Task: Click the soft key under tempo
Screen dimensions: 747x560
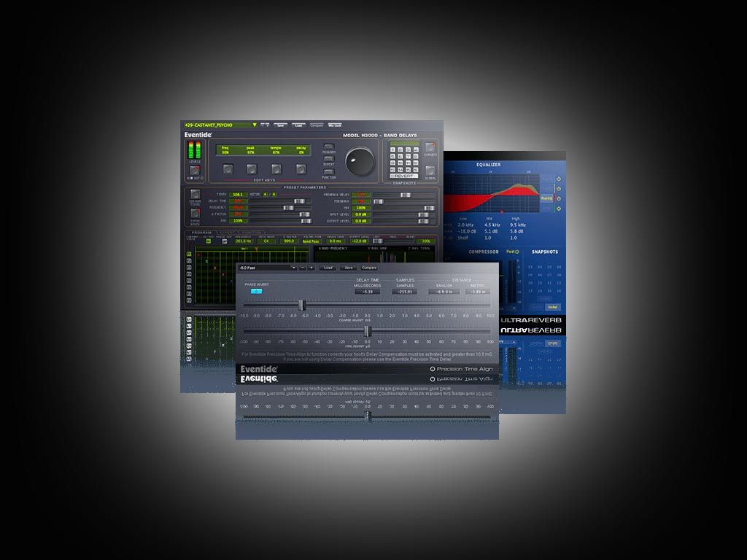Action: pyautogui.click(x=276, y=169)
